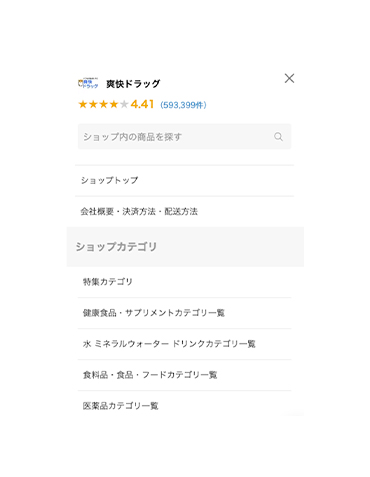Click the fourth gold rating star

point(114,104)
